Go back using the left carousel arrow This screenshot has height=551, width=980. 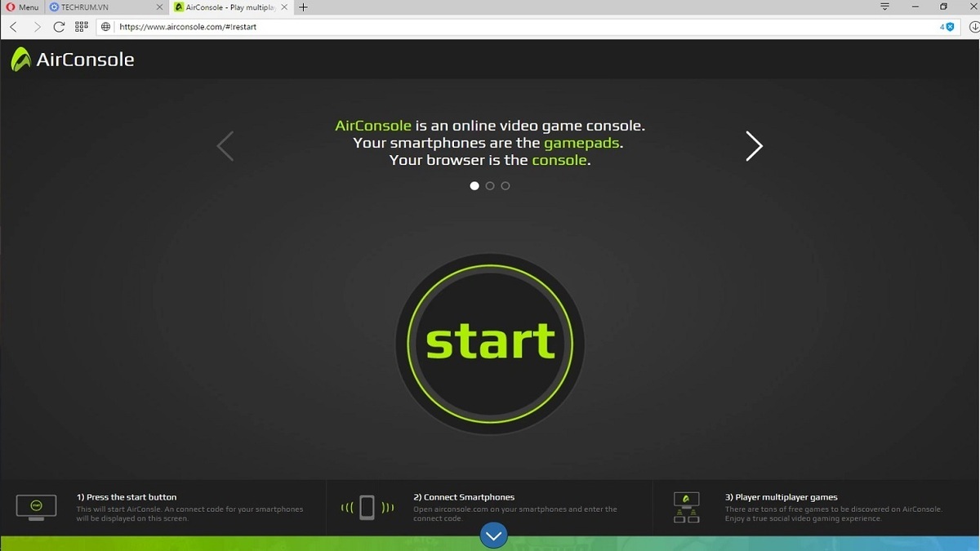(225, 146)
